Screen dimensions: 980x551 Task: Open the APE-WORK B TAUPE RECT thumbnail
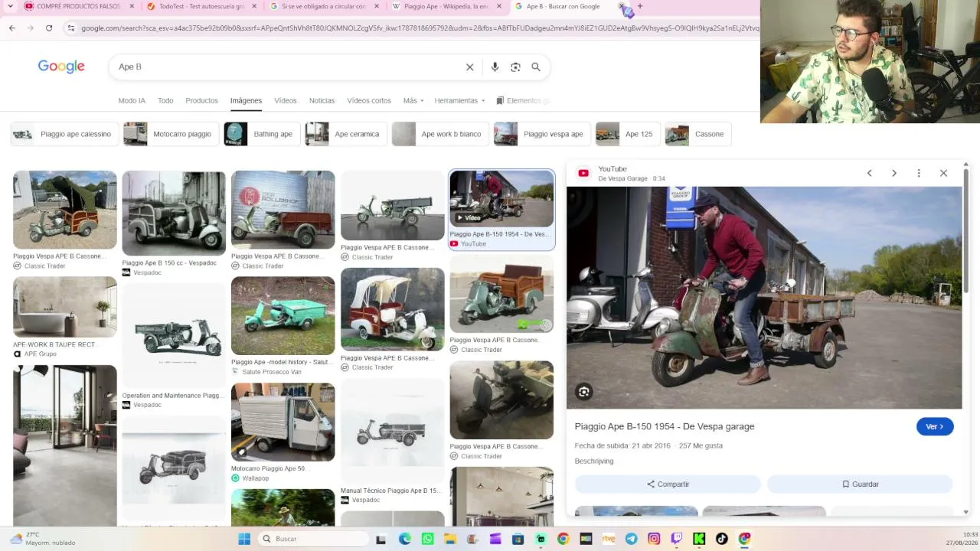pos(65,307)
